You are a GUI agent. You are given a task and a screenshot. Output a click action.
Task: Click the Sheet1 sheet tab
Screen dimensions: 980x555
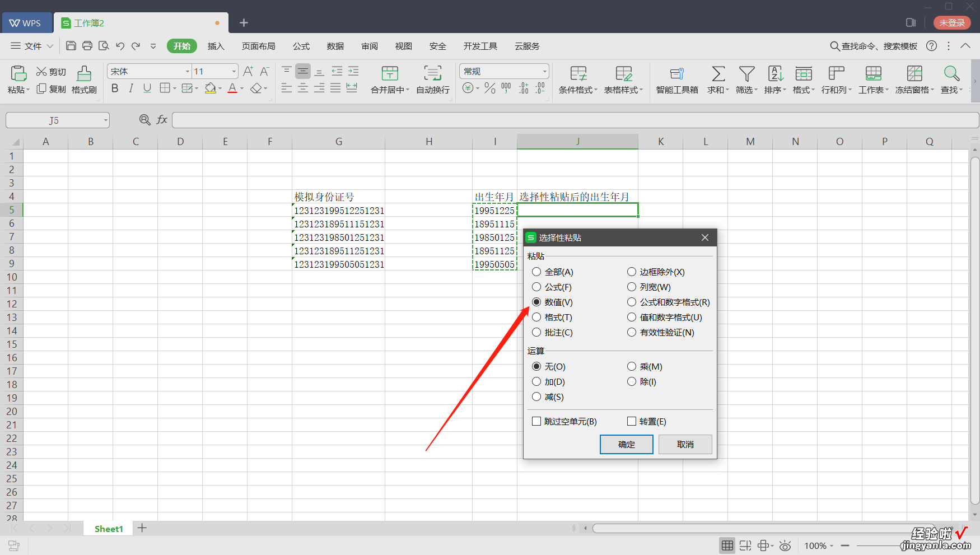(x=109, y=529)
